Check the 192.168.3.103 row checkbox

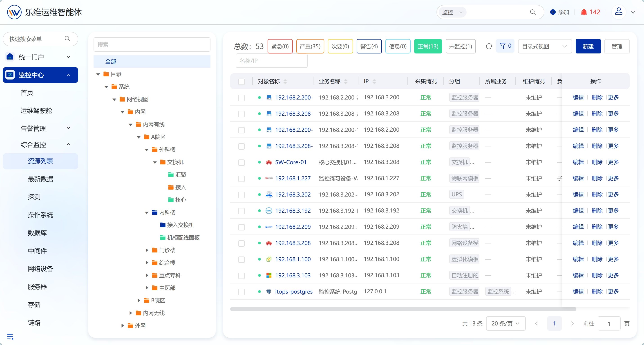[x=241, y=276]
